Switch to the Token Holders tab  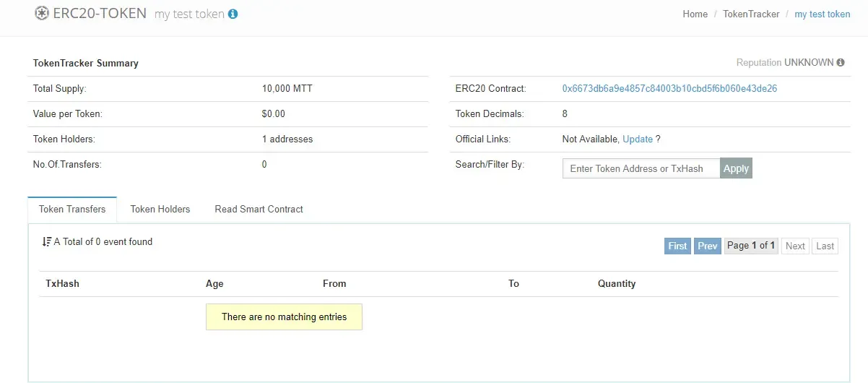[x=160, y=210]
